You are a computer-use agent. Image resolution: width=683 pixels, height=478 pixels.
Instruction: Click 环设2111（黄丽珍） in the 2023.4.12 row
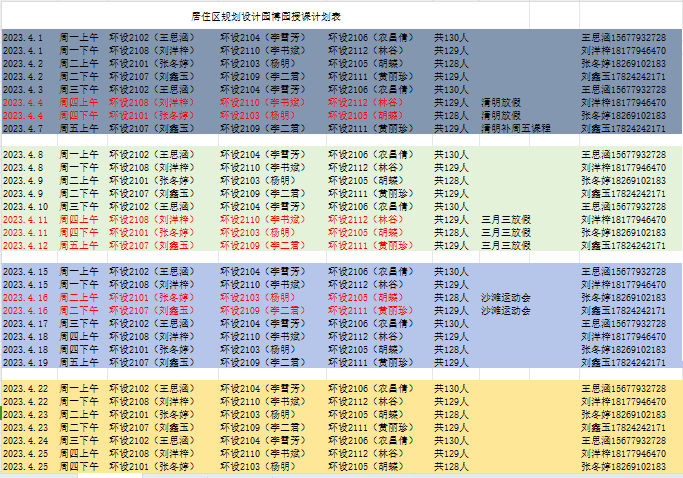click(x=368, y=245)
